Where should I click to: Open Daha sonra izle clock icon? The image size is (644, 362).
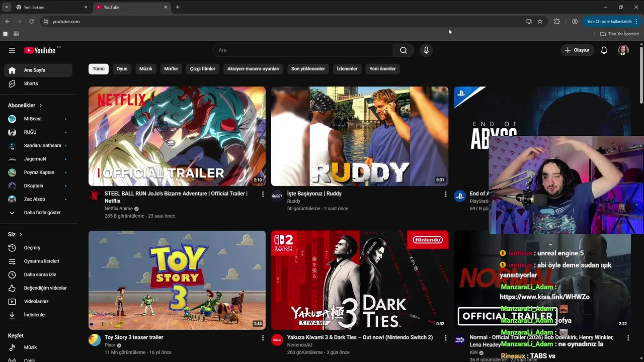pos(12,275)
